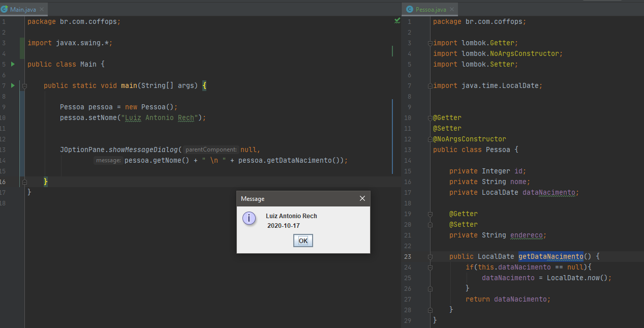This screenshot has height=328, width=644.
Task: Collapse the if block inside getDataNacimento
Action: pos(430,267)
